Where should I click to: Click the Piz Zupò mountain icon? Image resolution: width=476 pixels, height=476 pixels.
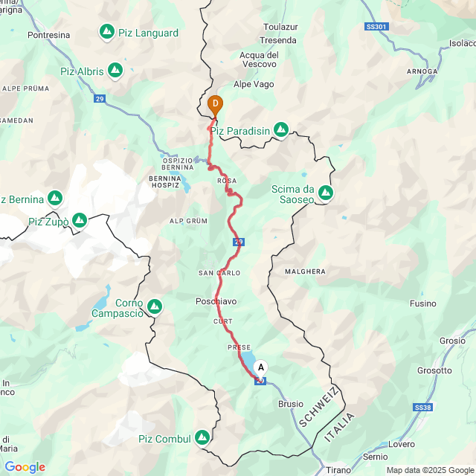coord(80,220)
